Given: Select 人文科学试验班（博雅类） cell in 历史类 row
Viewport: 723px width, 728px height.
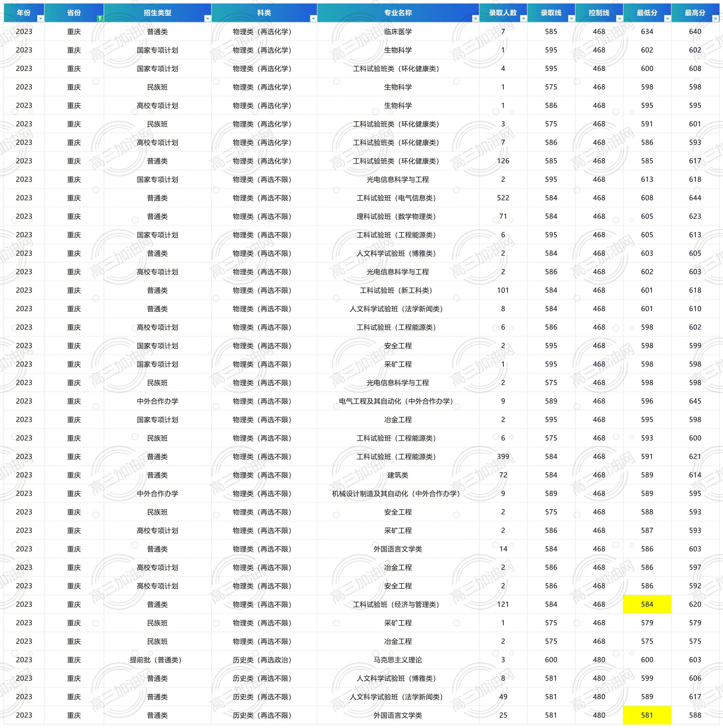Looking at the screenshot, I should tap(398, 678).
